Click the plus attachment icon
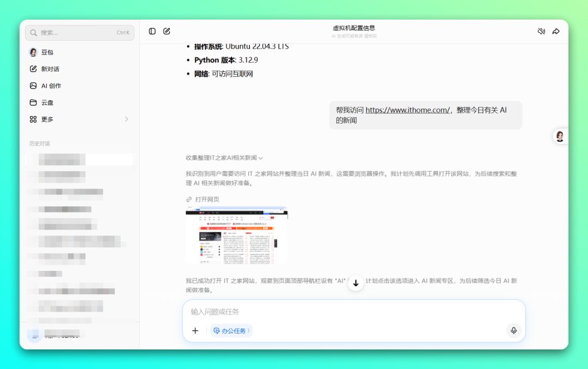Image resolution: width=588 pixels, height=369 pixels. pyautogui.click(x=195, y=331)
